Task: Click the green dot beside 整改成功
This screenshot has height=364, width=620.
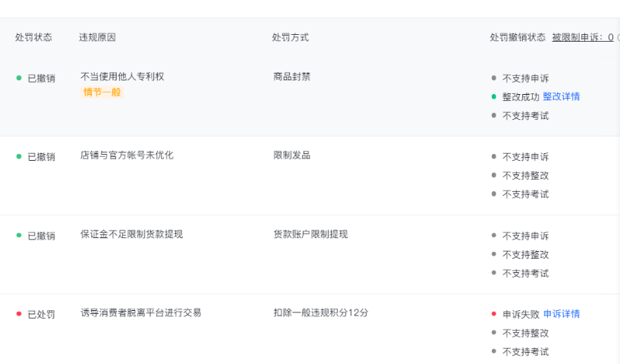Action: 493,97
